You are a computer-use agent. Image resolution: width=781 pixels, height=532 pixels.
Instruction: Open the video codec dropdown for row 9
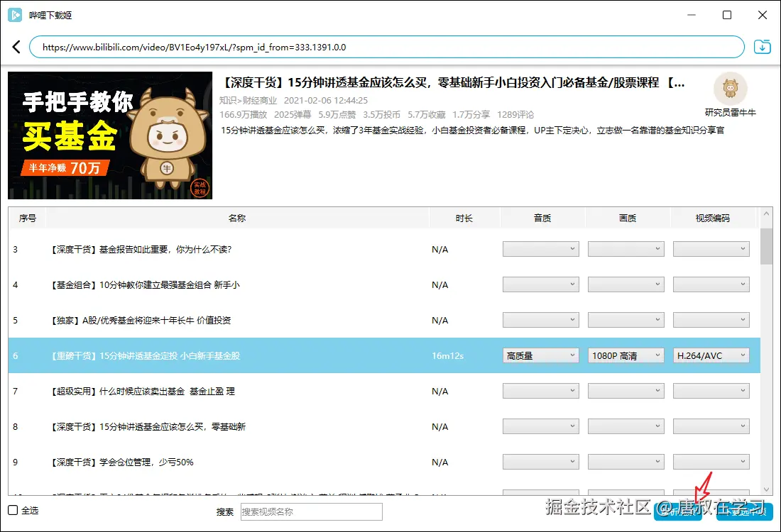711,461
